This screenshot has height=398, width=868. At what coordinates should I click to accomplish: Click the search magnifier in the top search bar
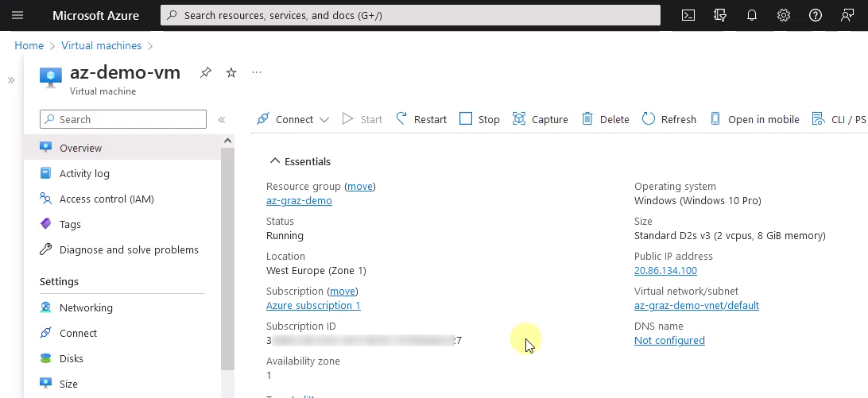click(172, 16)
